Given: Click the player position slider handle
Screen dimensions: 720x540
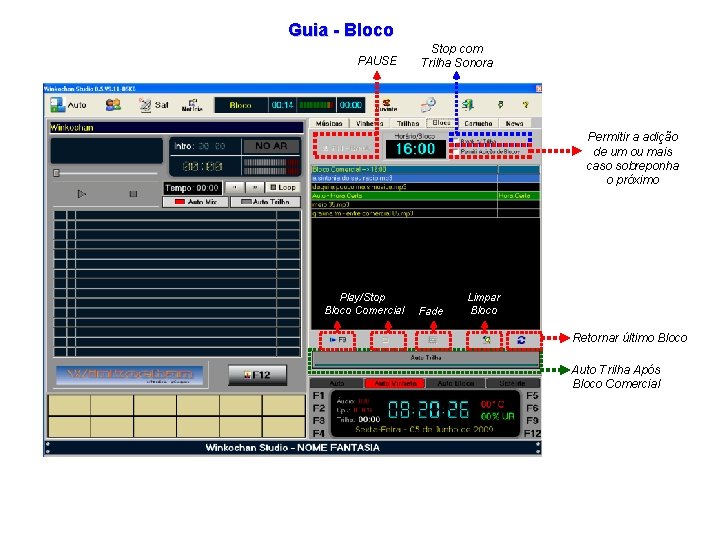Looking at the screenshot, I should [56, 173].
